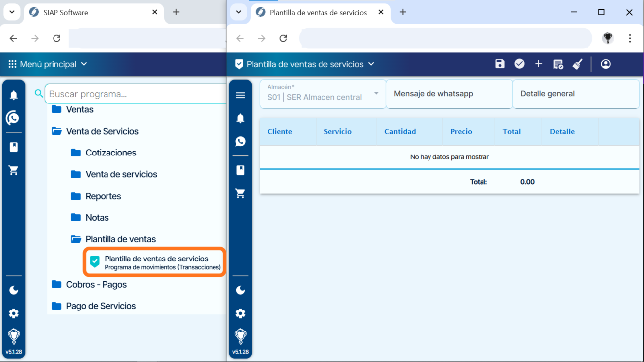Toggle dark mode moon in Plantilla window sidebar
Viewport: 644px width, 362px height.
[240, 290]
